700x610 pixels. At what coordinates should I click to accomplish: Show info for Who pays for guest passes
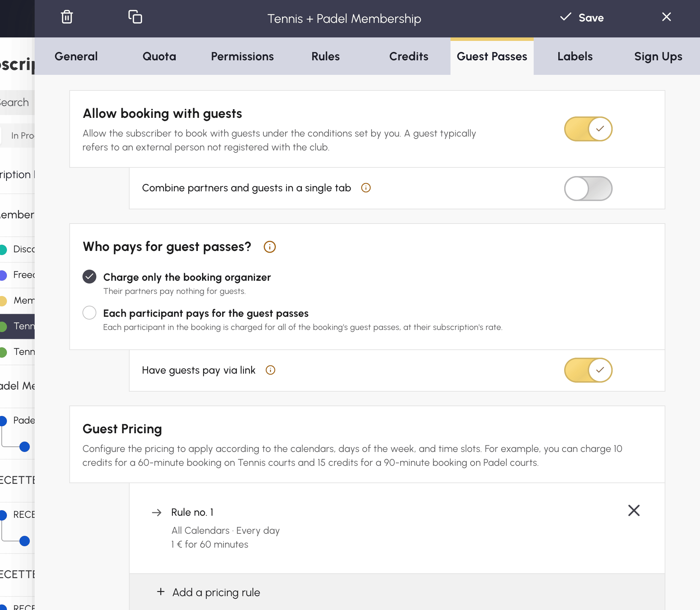[270, 247]
